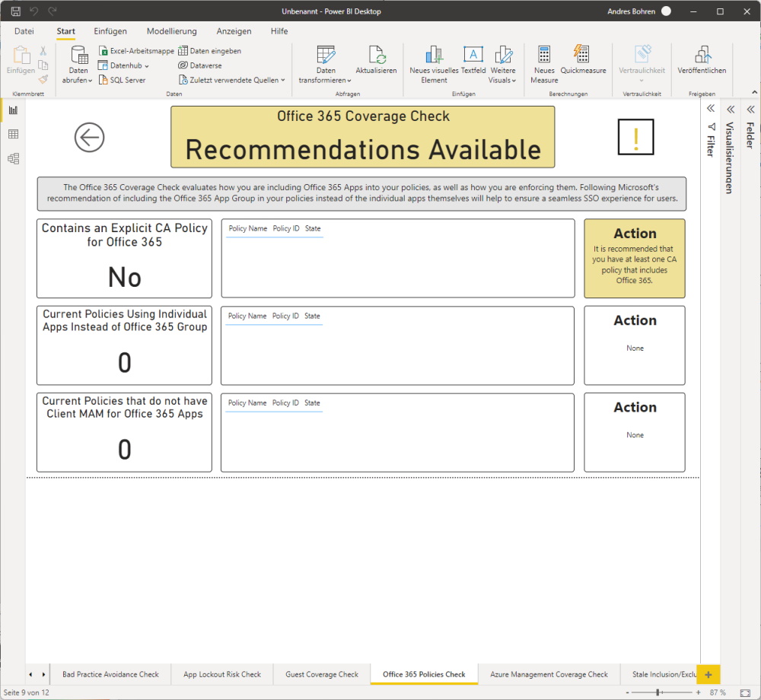This screenshot has width=761, height=700.
Task: Switch to the model relationships view icon
Action: [13, 158]
